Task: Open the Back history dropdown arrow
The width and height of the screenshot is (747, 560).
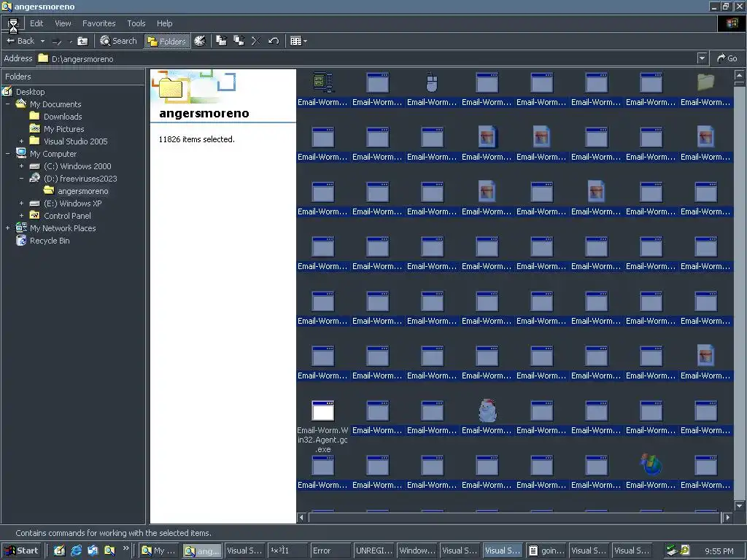Action: pyautogui.click(x=42, y=41)
